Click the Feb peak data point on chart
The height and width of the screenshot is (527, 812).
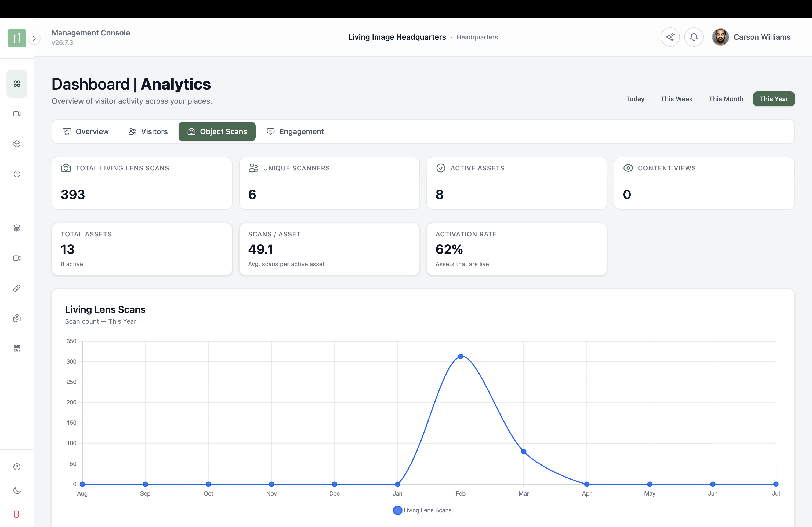coord(461,357)
